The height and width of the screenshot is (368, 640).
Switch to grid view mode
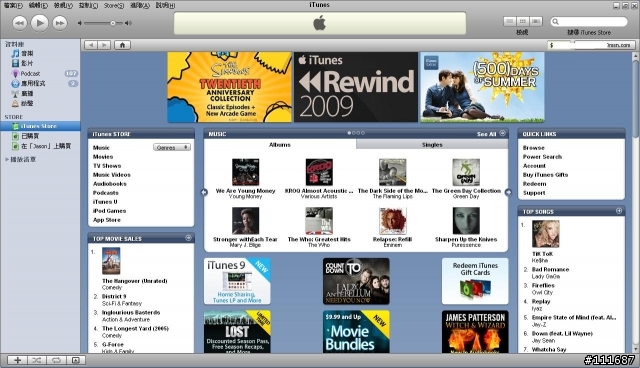(522, 21)
